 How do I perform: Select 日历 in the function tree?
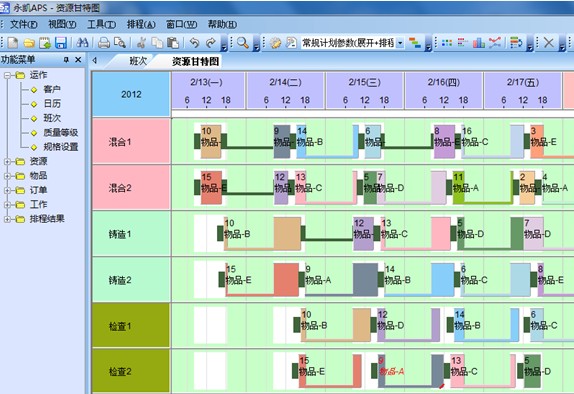pyautogui.click(x=52, y=104)
